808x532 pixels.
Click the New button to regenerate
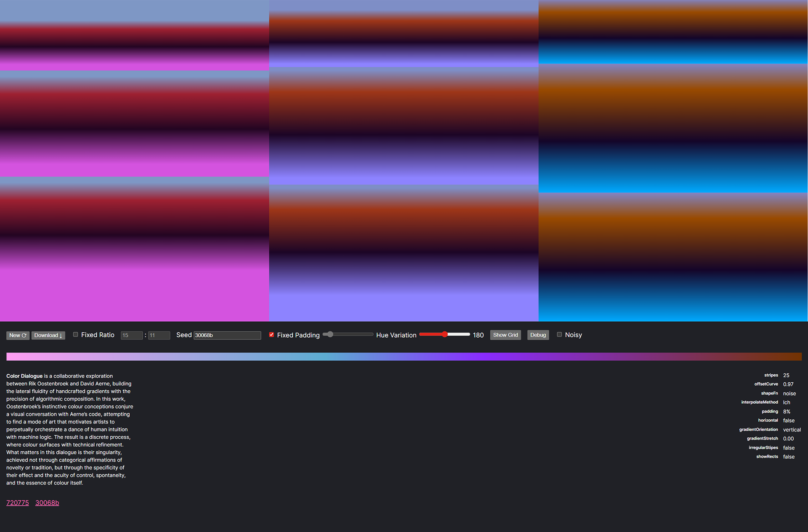18,335
